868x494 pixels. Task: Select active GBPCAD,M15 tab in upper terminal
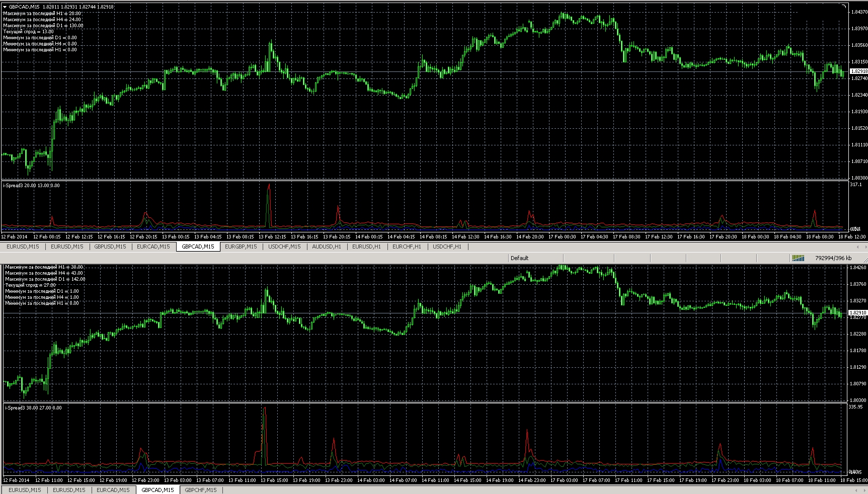tap(198, 246)
